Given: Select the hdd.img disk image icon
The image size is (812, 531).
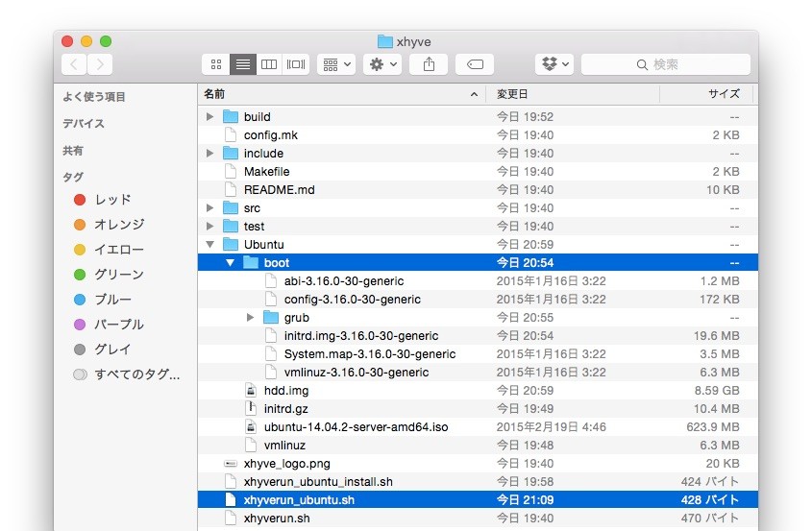Looking at the screenshot, I should 251,390.
